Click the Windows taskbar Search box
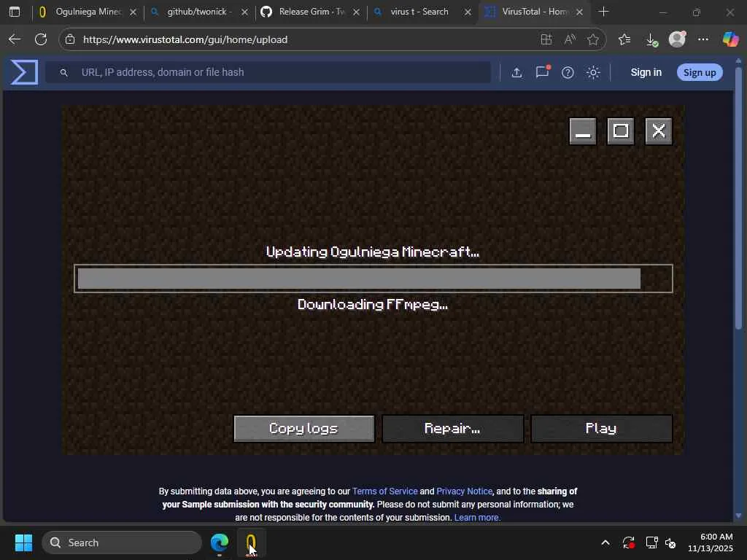This screenshot has width=747, height=560. 122,542
